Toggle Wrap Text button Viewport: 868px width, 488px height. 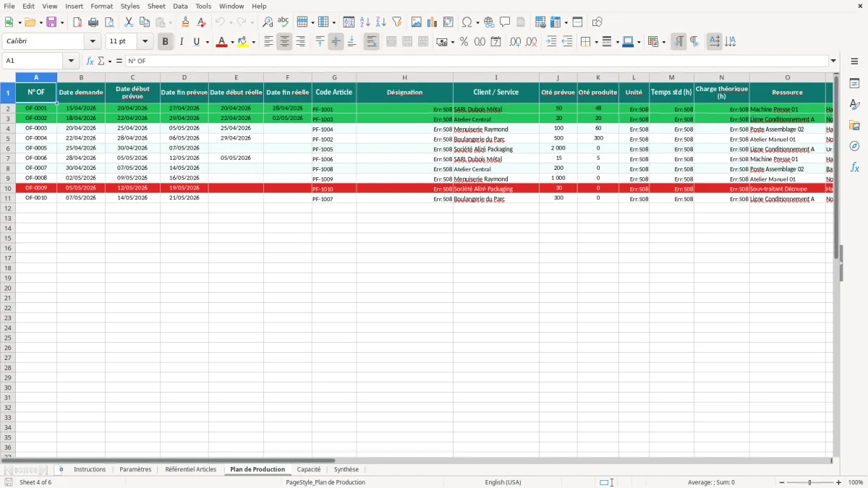[x=371, y=42]
